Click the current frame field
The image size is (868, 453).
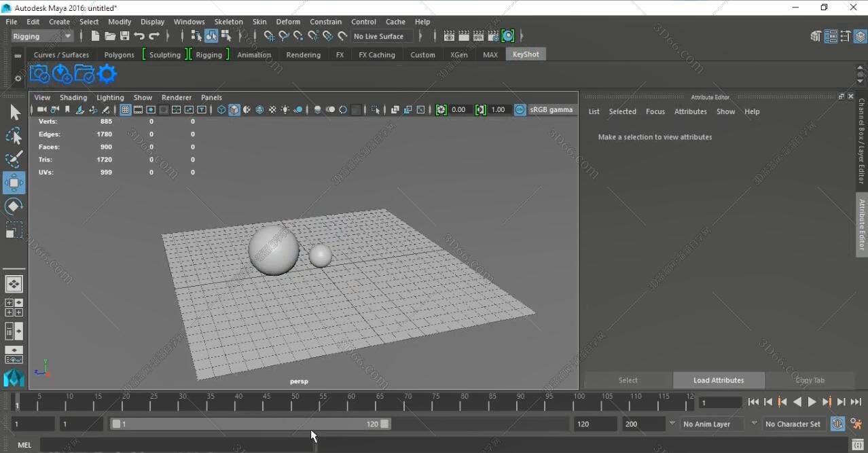point(721,403)
